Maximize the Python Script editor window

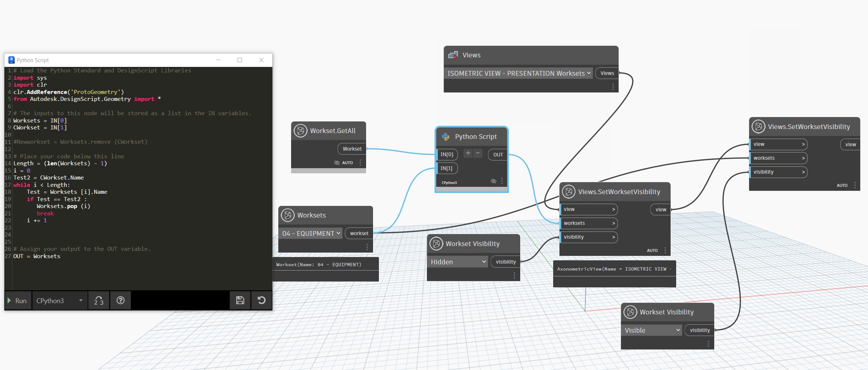click(x=240, y=60)
